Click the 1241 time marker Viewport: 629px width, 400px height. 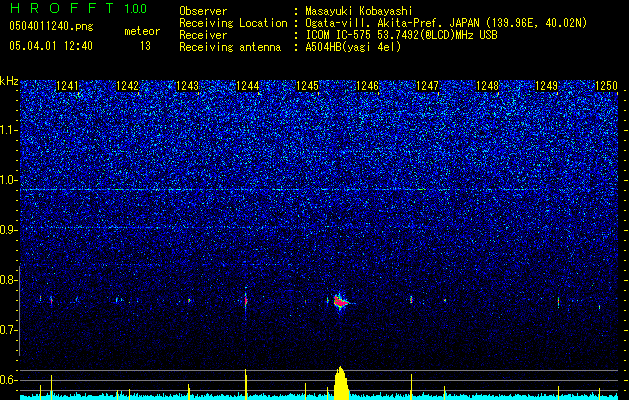click(67, 86)
